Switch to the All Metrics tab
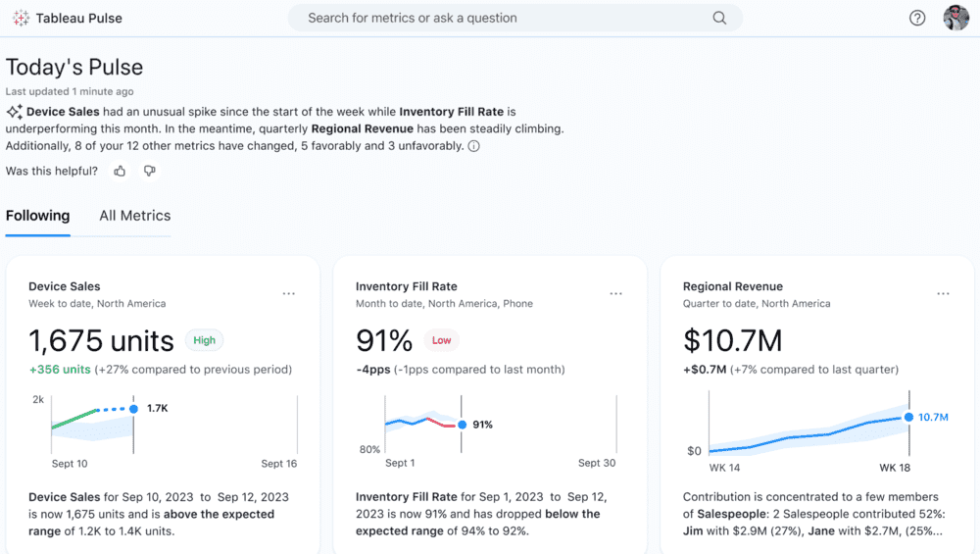Viewport: 980px width, 554px height. click(x=135, y=216)
